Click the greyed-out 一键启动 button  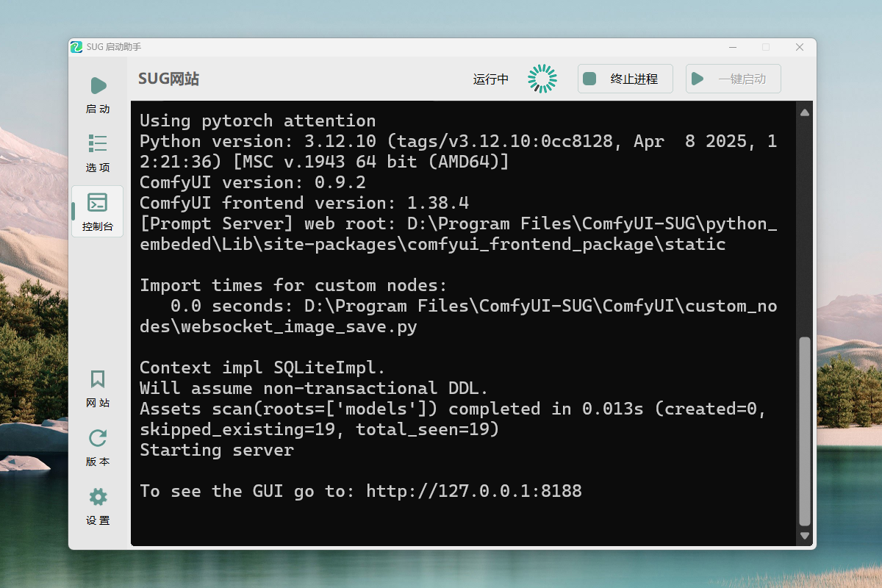coord(733,79)
